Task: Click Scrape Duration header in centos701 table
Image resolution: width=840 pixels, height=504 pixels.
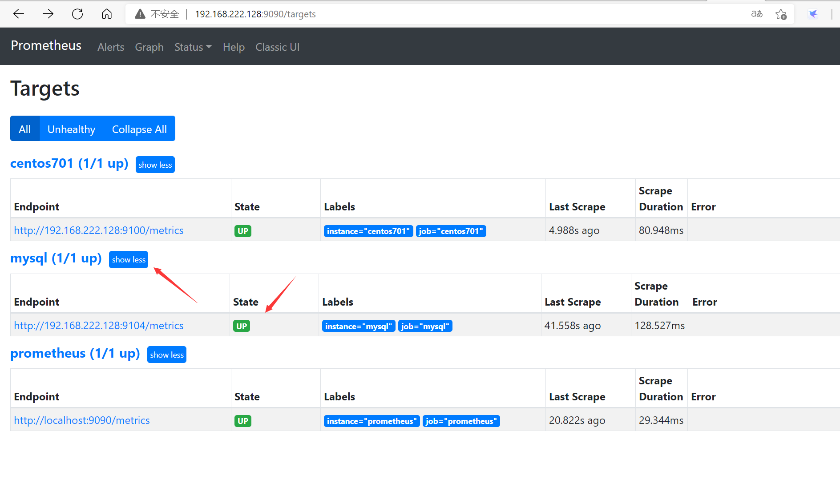Action: click(661, 199)
